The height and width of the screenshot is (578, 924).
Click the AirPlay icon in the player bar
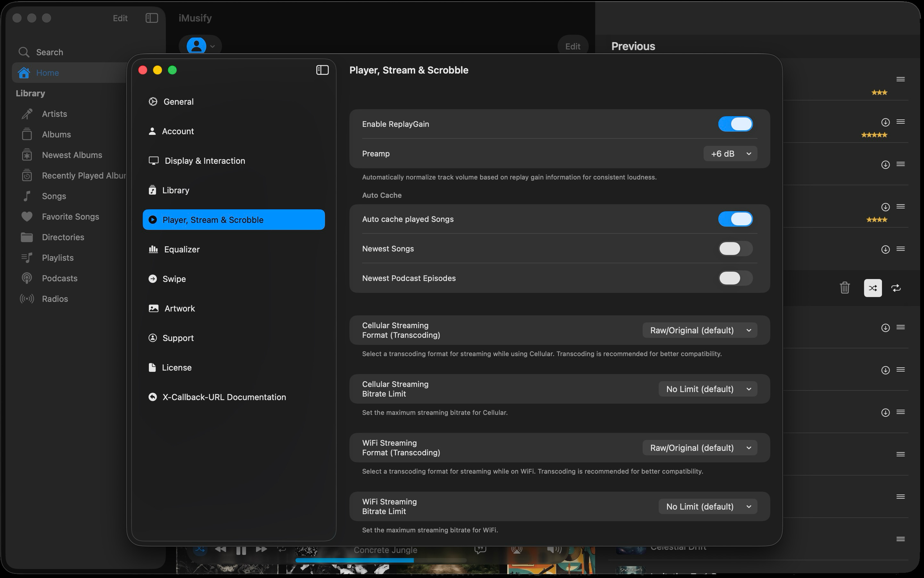click(517, 550)
